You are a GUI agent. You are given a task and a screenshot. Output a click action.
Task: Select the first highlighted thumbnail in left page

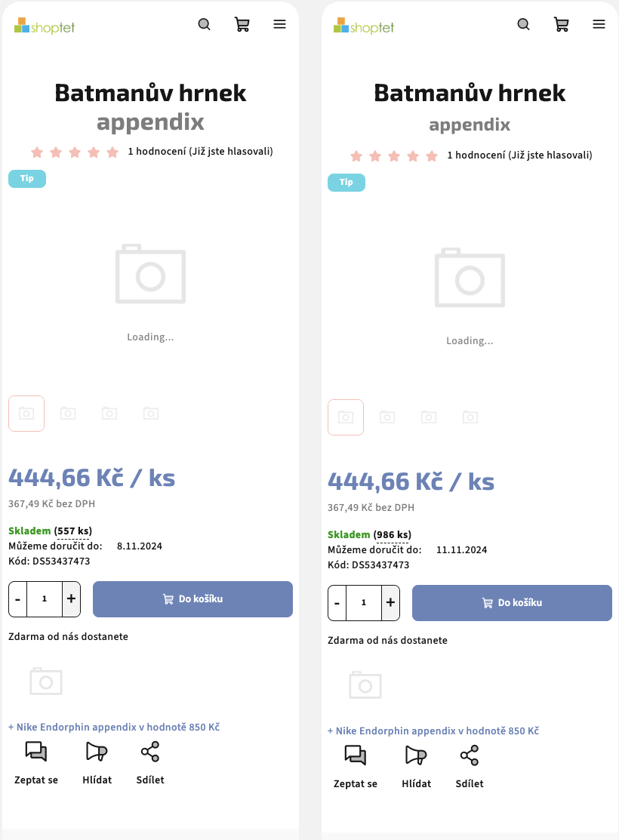tap(26, 414)
